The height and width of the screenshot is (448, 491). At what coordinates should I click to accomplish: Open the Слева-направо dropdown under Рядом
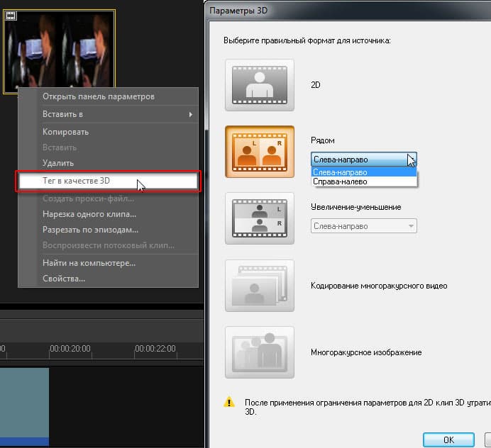coord(363,159)
